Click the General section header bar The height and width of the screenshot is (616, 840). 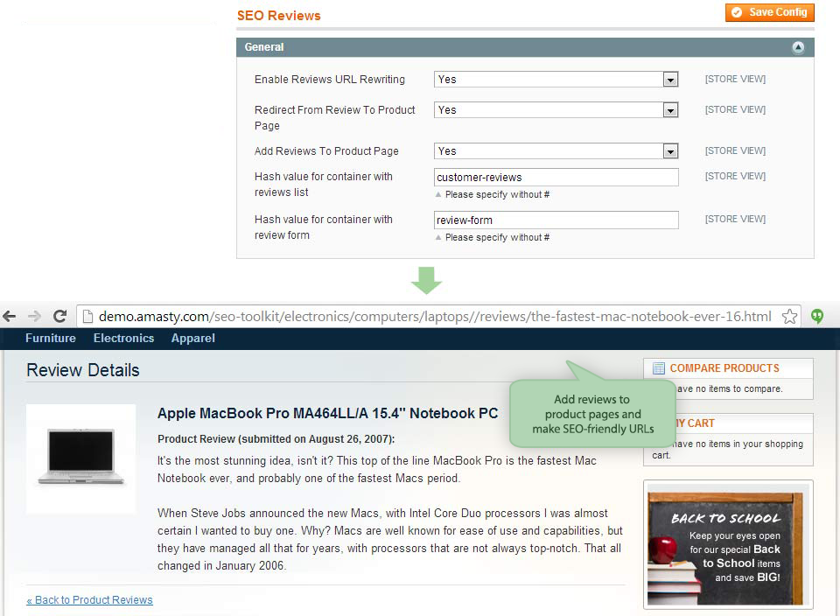(x=525, y=47)
